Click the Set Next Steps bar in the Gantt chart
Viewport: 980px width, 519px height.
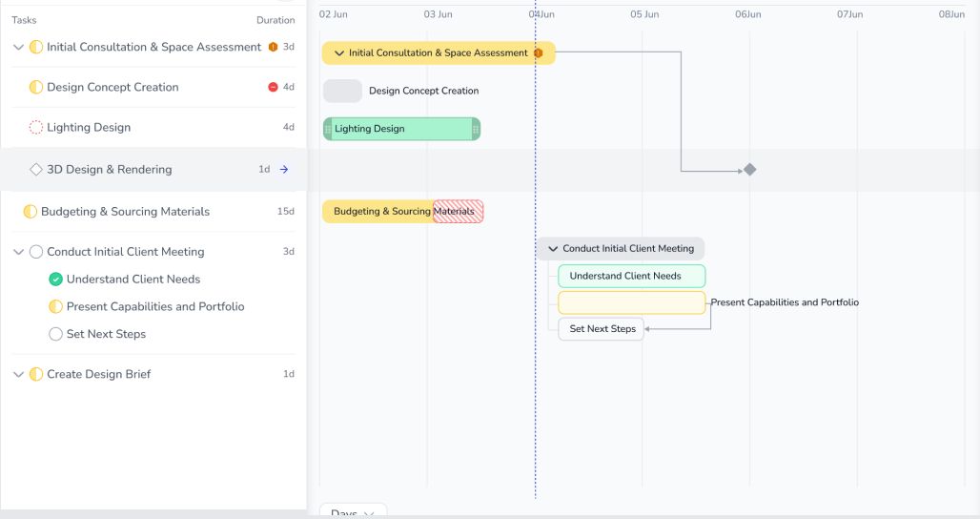pyautogui.click(x=602, y=329)
